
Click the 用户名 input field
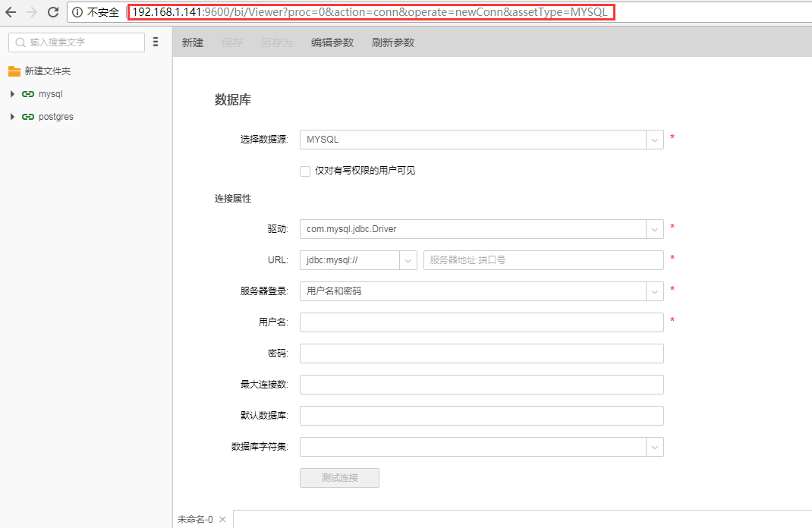click(x=482, y=322)
